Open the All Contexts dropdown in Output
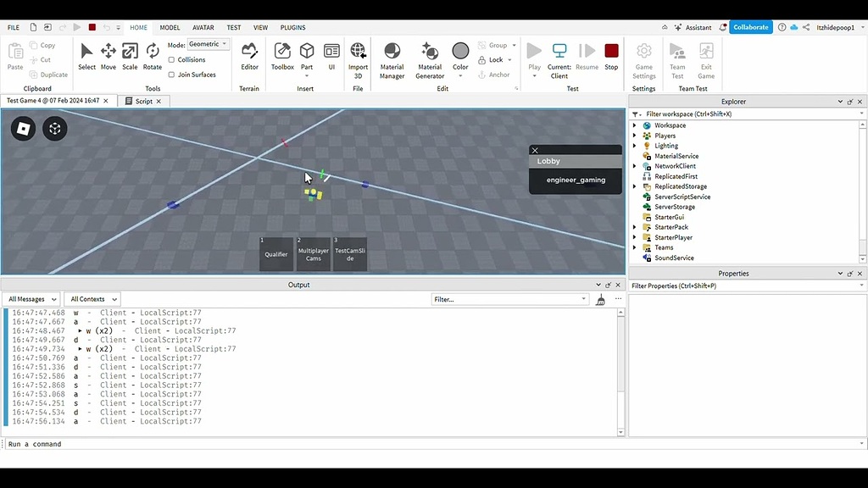The image size is (868, 488). pyautogui.click(x=92, y=298)
